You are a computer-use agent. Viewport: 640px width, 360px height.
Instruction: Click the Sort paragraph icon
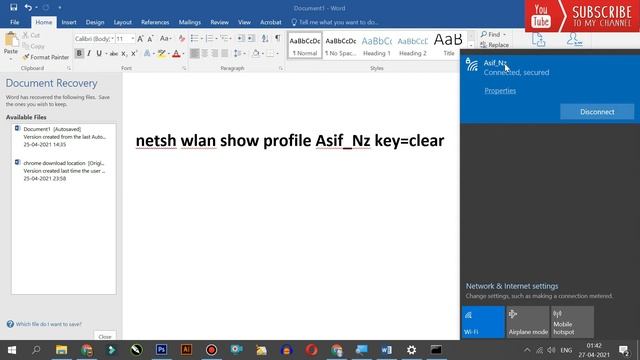point(265,38)
